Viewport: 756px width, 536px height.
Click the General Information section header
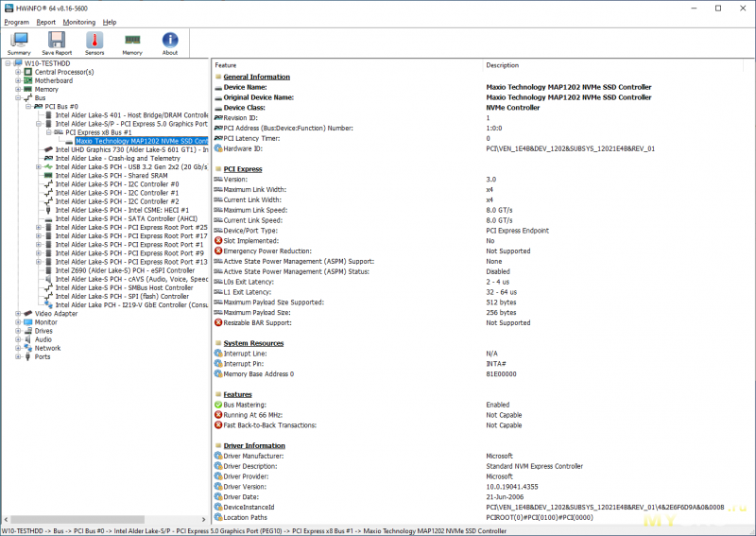[x=256, y=77]
